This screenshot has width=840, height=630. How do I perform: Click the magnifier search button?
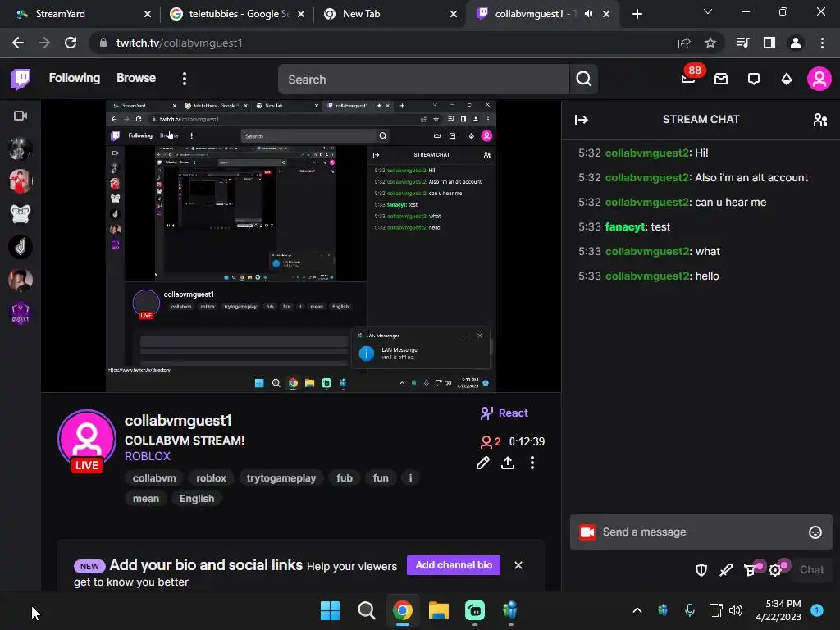click(583, 80)
